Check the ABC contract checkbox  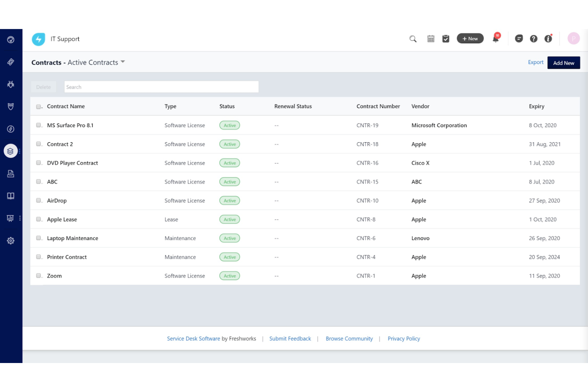coord(39,182)
